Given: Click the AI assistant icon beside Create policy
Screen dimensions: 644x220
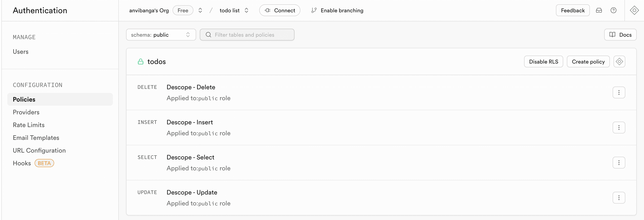Looking at the screenshot, I should point(619,61).
